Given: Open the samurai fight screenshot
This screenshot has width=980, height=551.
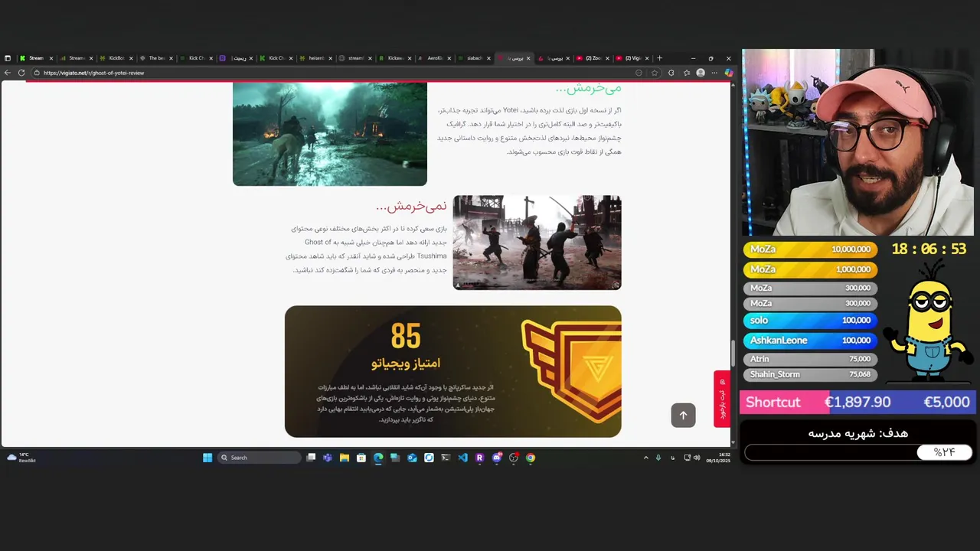Looking at the screenshot, I should pos(537,243).
